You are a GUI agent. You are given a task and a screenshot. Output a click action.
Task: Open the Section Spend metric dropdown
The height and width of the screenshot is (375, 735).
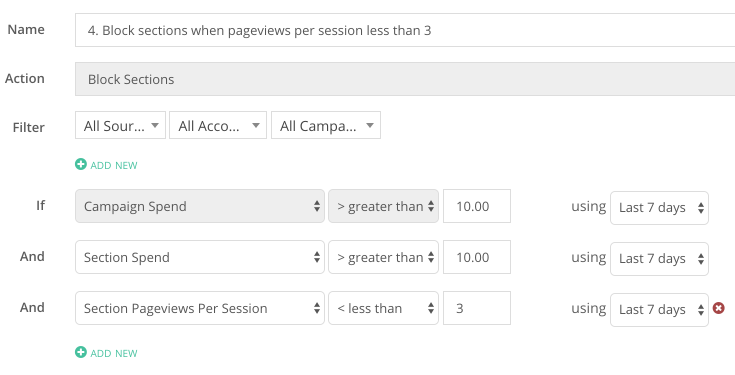(200, 257)
